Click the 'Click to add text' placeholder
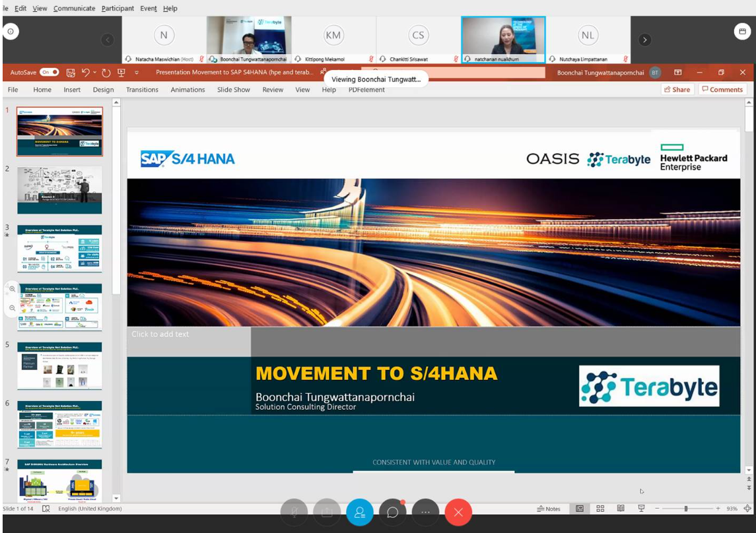 (x=160, y=334)
